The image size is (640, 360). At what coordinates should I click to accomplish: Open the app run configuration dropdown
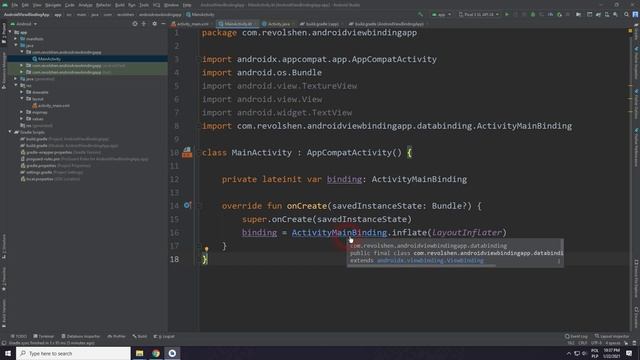[x=441, y=14]
